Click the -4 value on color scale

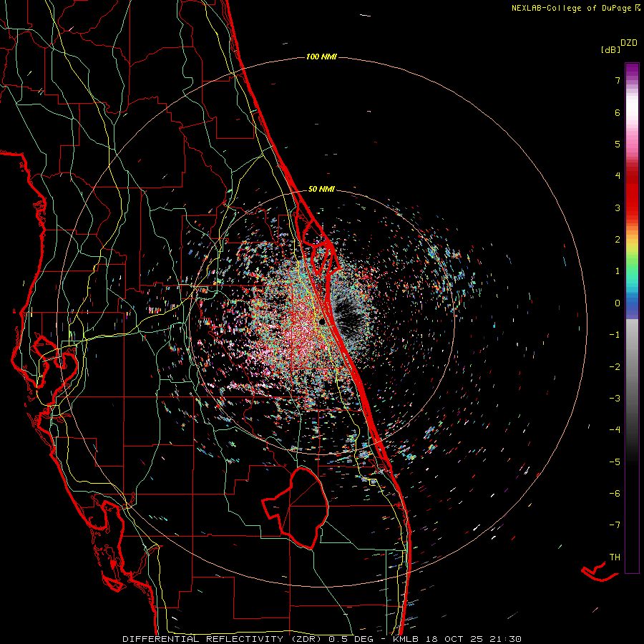tap(615, 430)
